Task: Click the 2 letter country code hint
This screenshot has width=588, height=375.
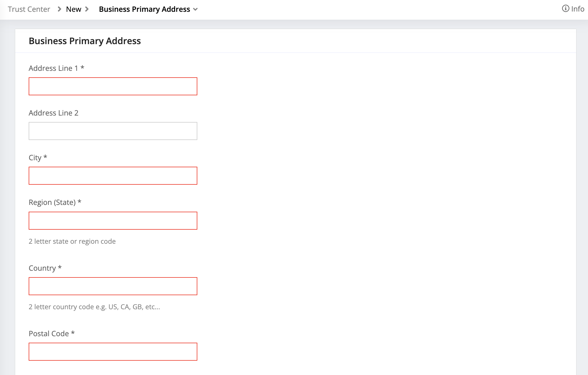Action: pyautogui.click(x=94, y=307)
